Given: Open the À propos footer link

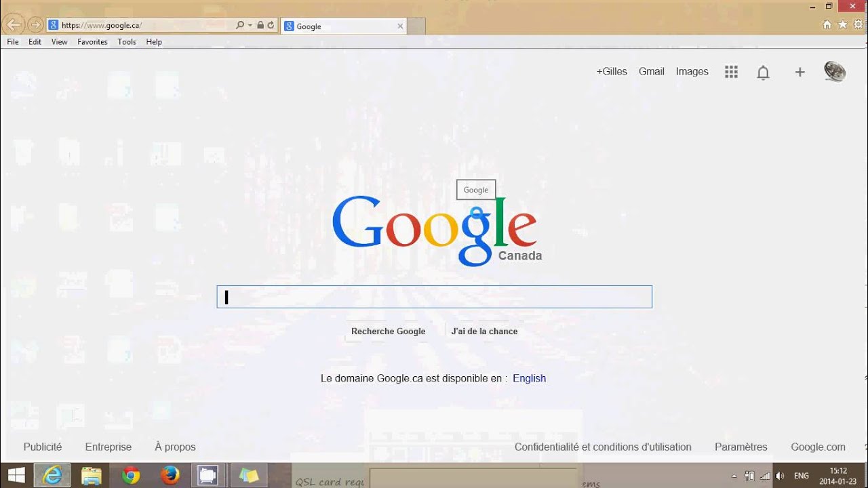Looking at the screenshot, I should point(175,447).
